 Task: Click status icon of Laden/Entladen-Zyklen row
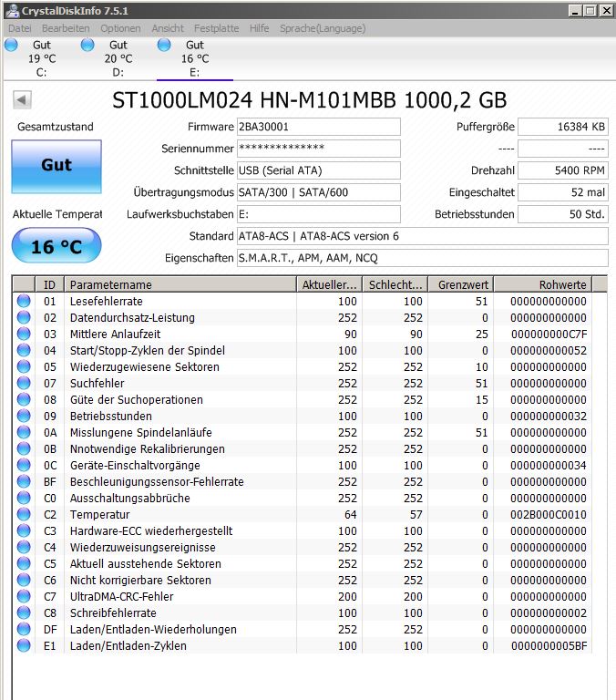24,646
